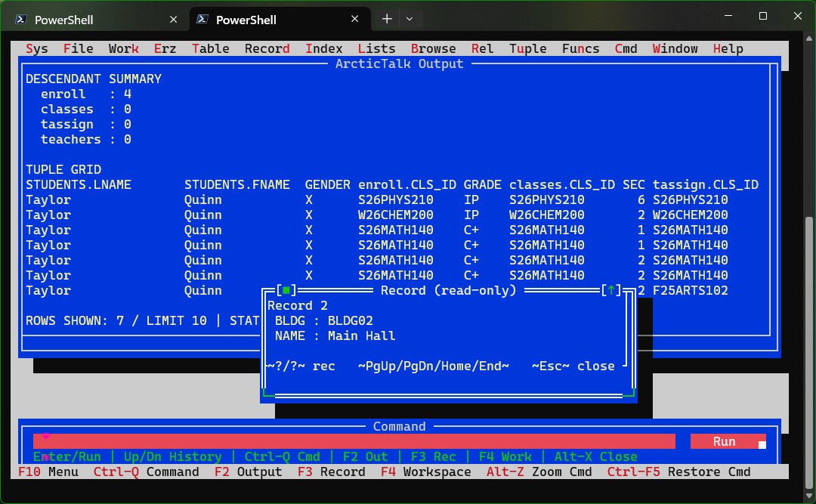Open the Browse menu
This screenshot has width=816, height=504.
[x=433, y=49]
